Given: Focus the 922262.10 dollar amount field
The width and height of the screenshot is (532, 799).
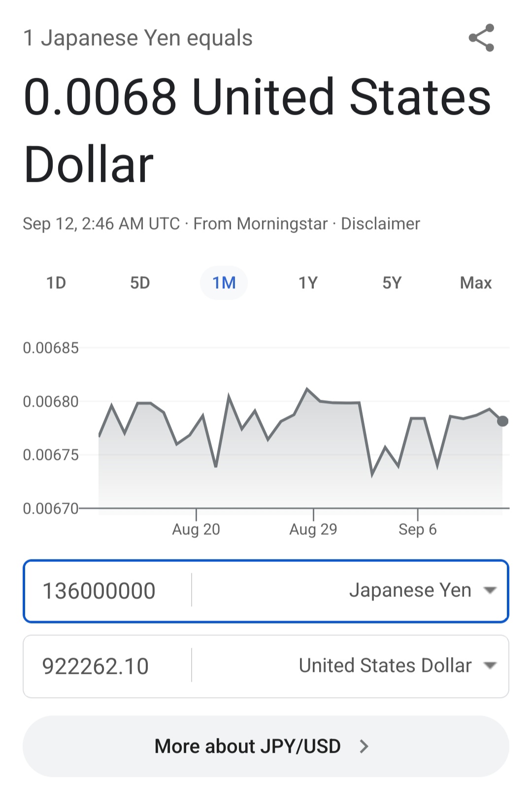Looking at the screenshot, I should tap(107, 666).
